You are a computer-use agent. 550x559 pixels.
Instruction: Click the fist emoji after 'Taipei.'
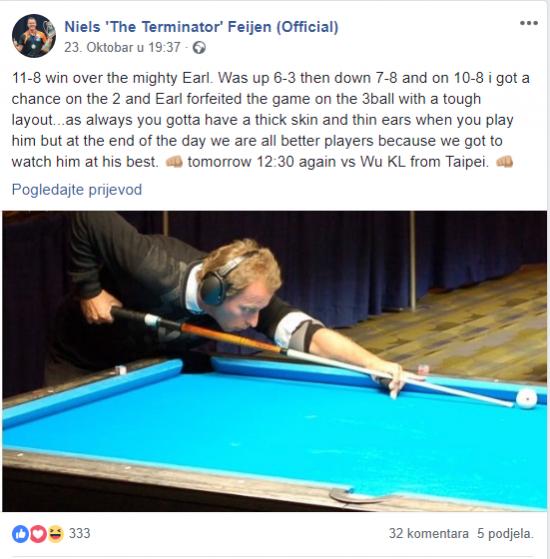[504, 162]
